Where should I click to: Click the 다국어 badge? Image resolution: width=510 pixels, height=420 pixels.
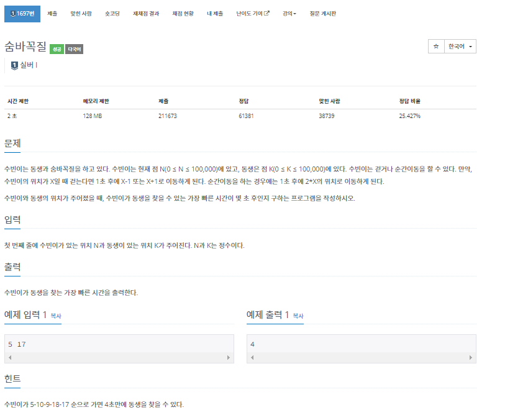coord(74,49)
